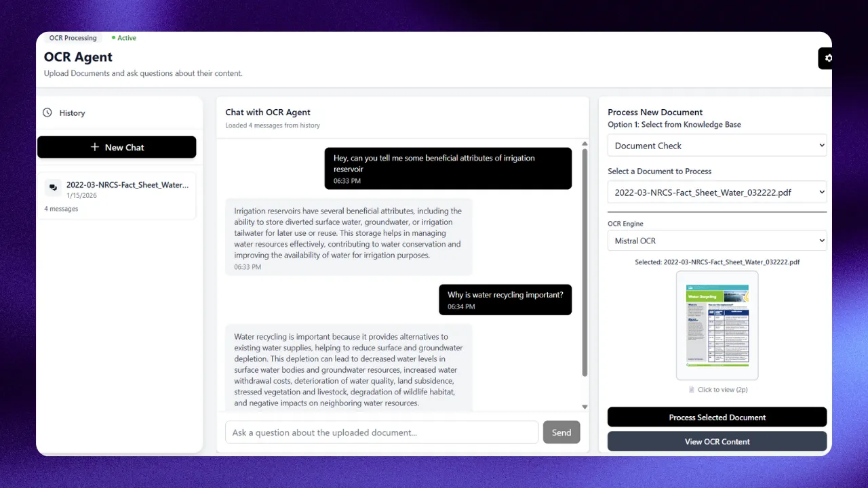Click the chat bubbles icon on the saved conversation
The width and height of the screenshot is (868, 488).
pyautogui.click(x=53, y=188)
